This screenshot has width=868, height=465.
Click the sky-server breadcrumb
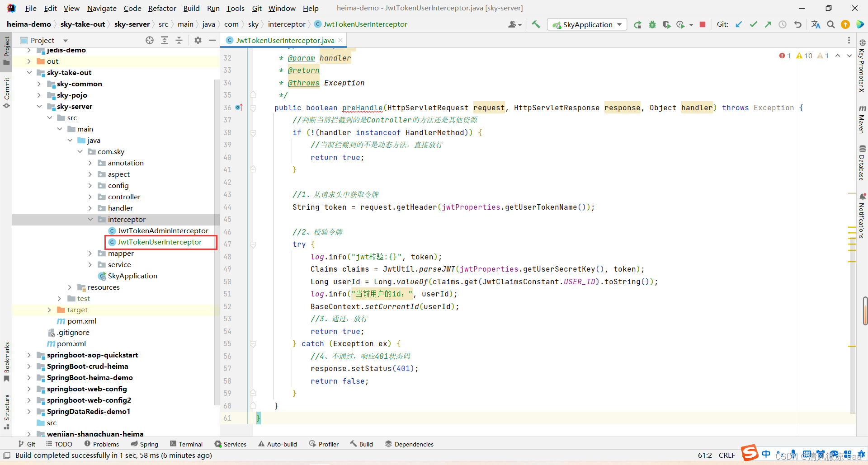point(132,24)
